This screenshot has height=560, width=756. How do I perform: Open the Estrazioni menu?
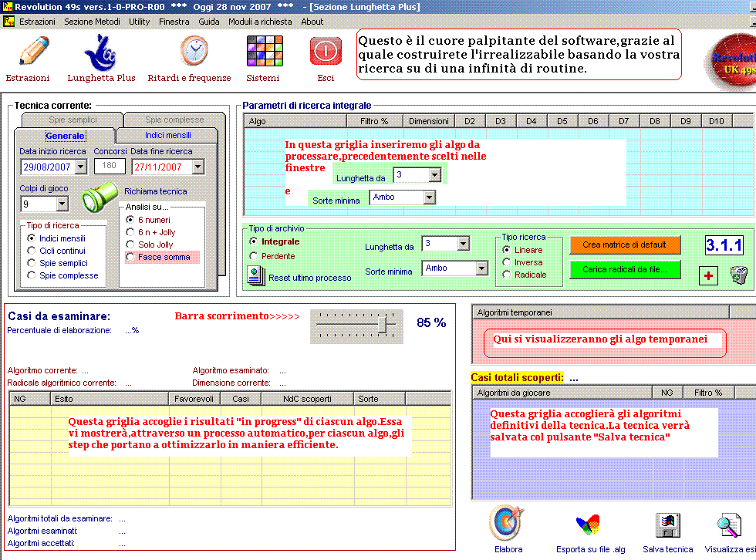(x=37, y=22)
